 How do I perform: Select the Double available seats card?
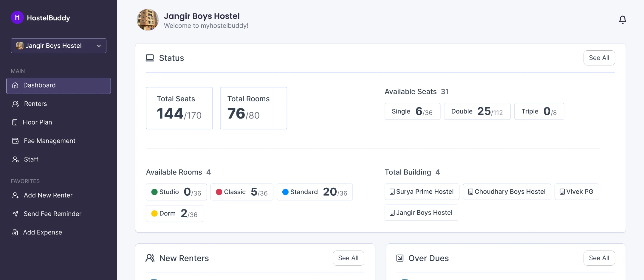[477, 111]
